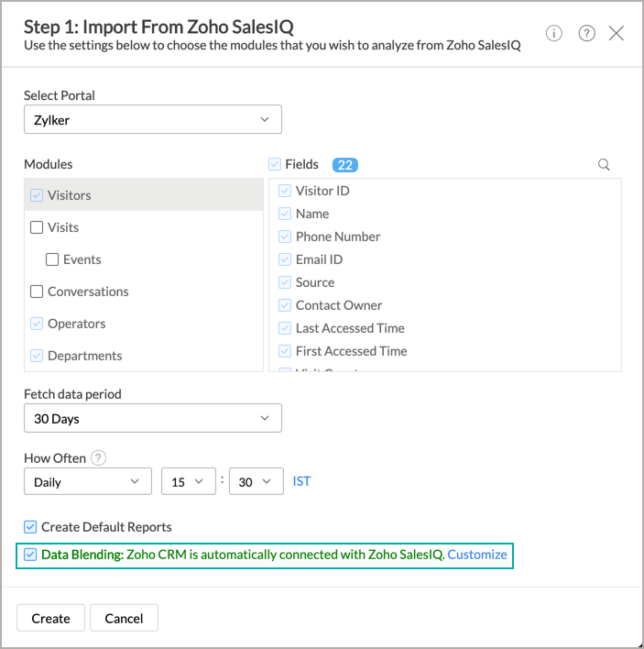Click the Customize link
The height and width of the screenshot is (649, 644).
[477, 555]
